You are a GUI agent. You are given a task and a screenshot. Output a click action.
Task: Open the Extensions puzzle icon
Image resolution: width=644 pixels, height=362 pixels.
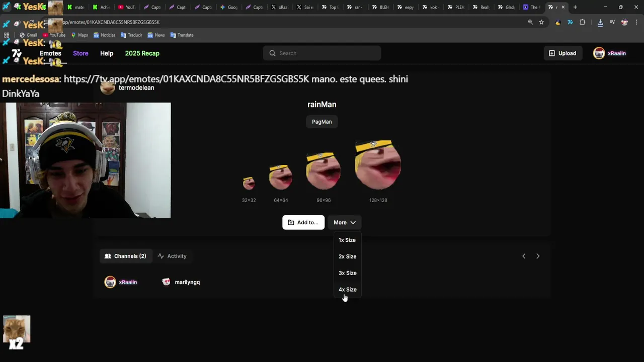[x=583, y=22]
